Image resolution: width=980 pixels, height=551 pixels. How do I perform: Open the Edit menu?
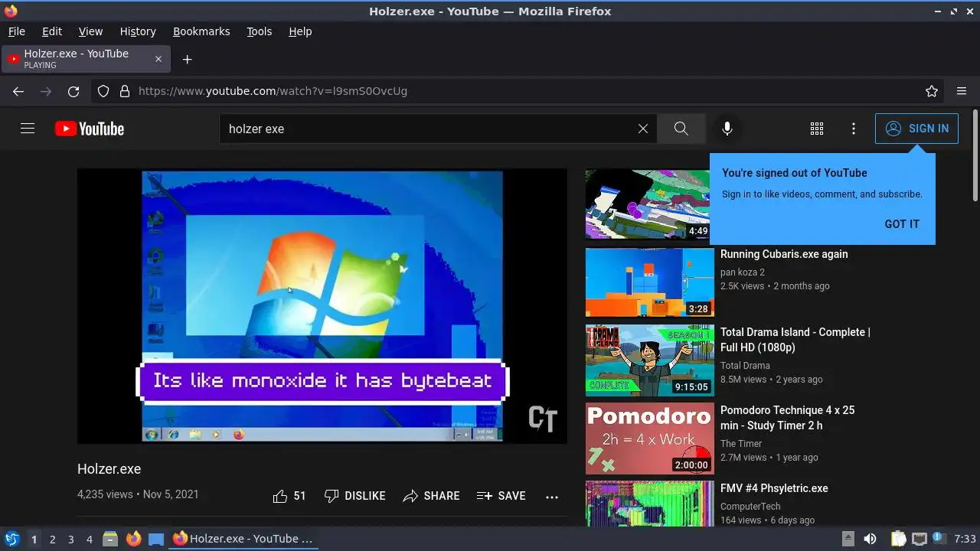pyautogui.click(x=52, y=31)
